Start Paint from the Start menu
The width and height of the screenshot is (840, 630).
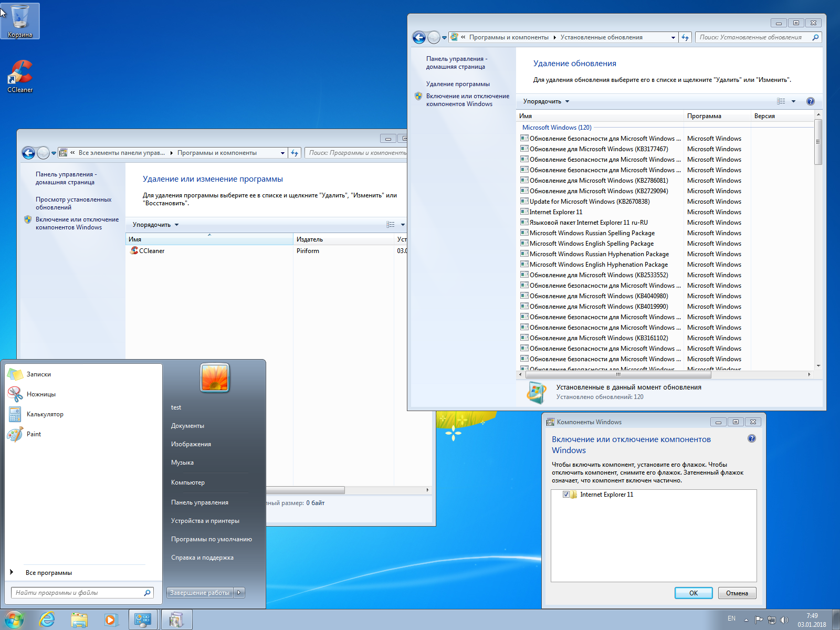coord(83,434)
